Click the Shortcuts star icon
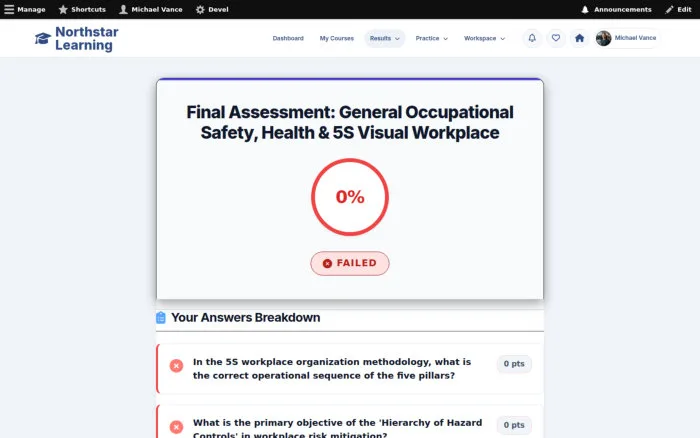Screen dimensions: 700x438 tap(63, 9)
